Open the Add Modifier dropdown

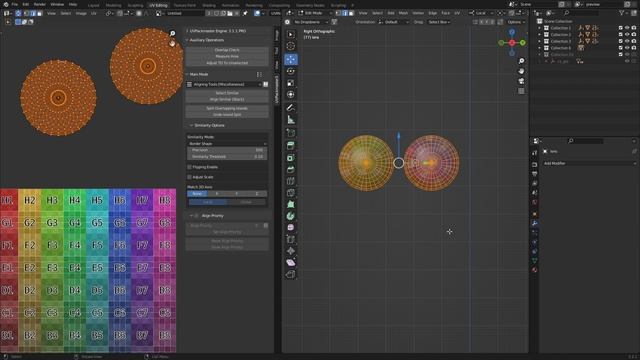(589, 163)
